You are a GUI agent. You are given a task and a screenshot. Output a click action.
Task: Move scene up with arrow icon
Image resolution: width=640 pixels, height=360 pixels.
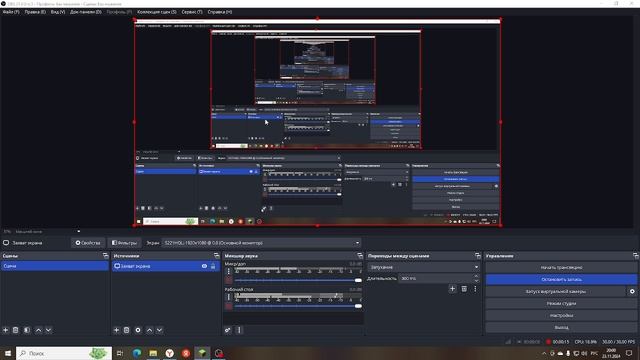(38, 330)
